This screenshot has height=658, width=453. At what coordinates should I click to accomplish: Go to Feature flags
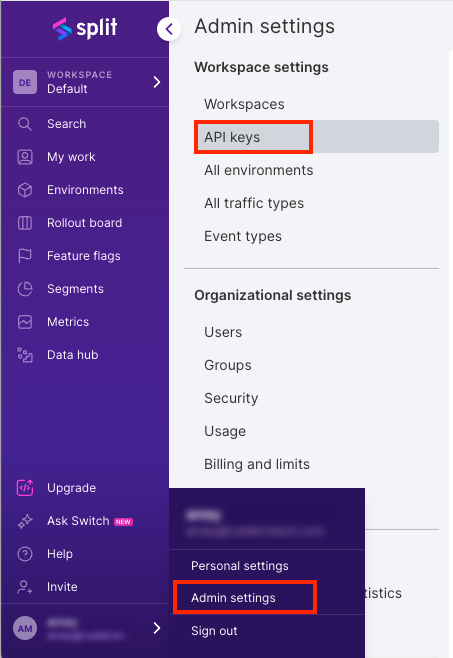84,256
